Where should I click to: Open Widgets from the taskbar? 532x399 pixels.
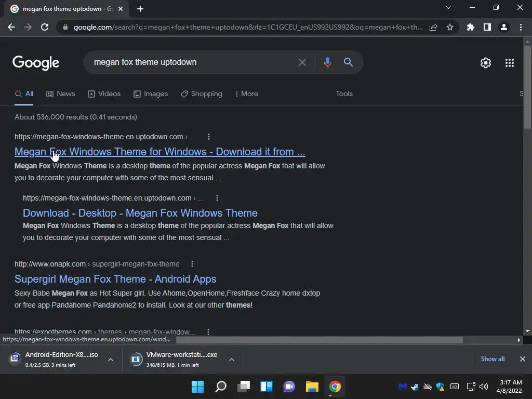(x=267, y=387)
